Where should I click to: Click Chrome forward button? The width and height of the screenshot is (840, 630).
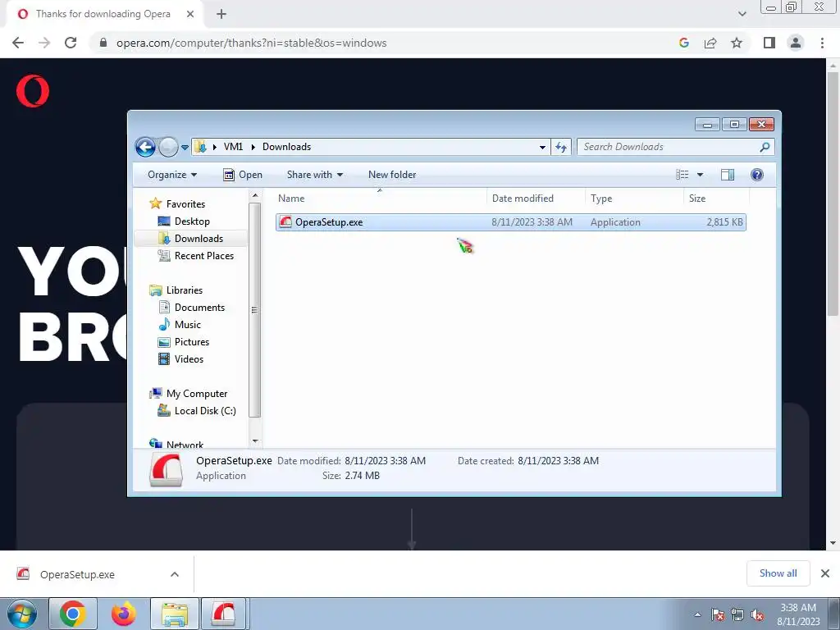point(44,43)
